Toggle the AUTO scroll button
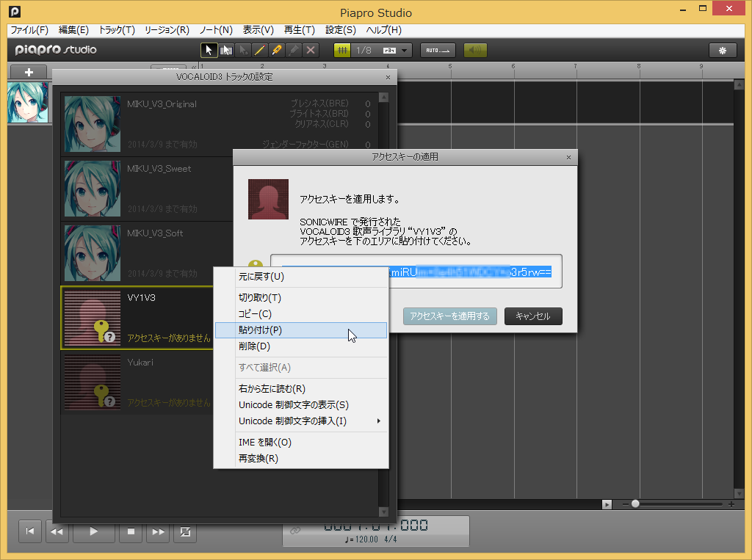This screenshot has height=560, width=752. [438, 50]
